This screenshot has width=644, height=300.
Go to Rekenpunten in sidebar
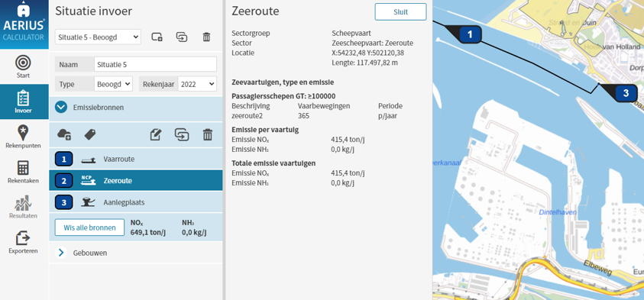[x=24, y=137]
